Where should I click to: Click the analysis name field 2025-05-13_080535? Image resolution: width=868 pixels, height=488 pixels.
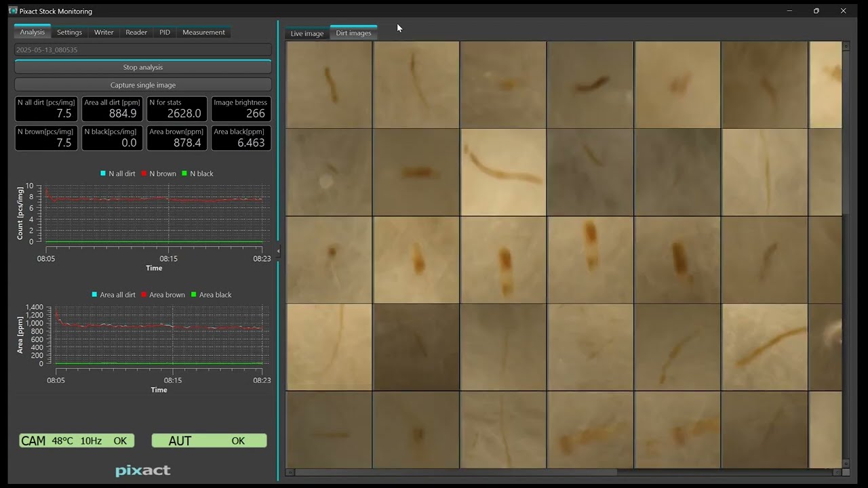click(143, 49)
